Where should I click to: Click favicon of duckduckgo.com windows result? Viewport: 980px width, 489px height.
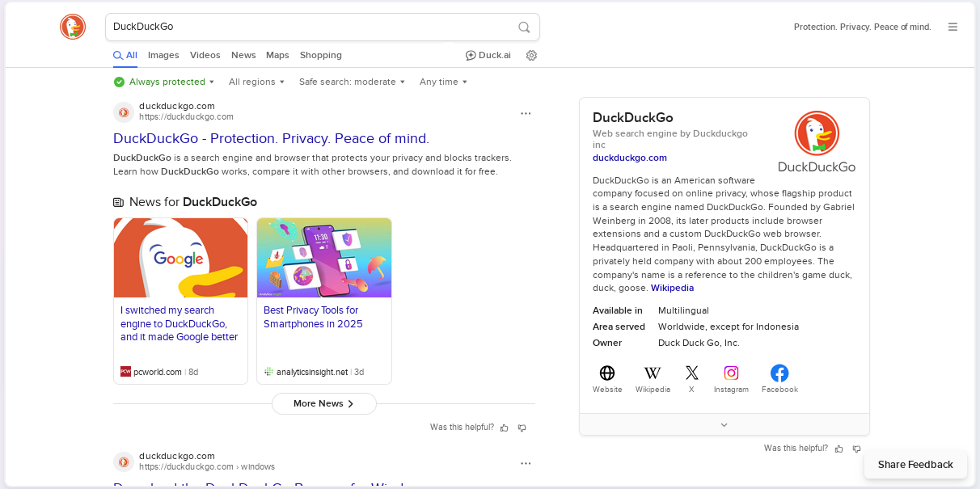click(x=124, y=462)
